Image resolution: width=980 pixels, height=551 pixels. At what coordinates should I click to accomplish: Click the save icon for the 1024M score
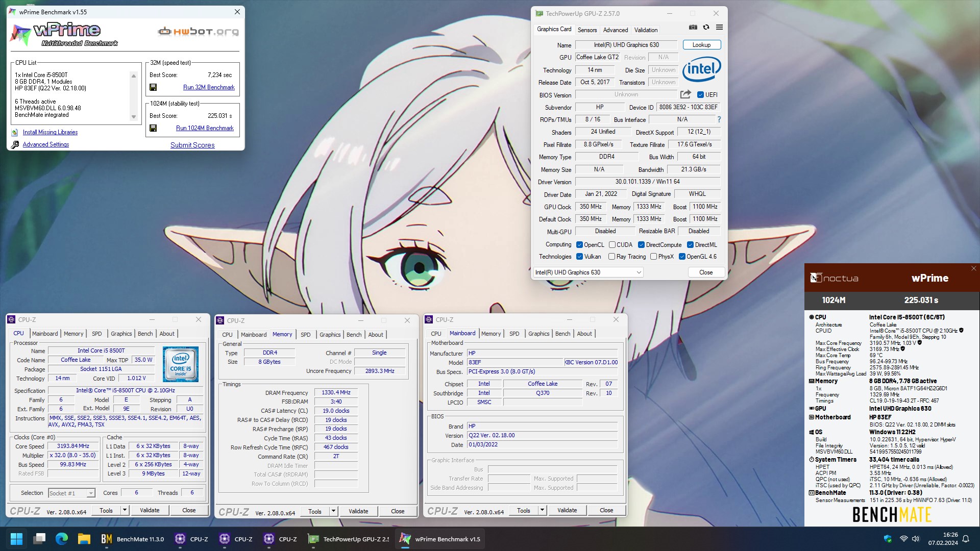(x=153, y=128)
